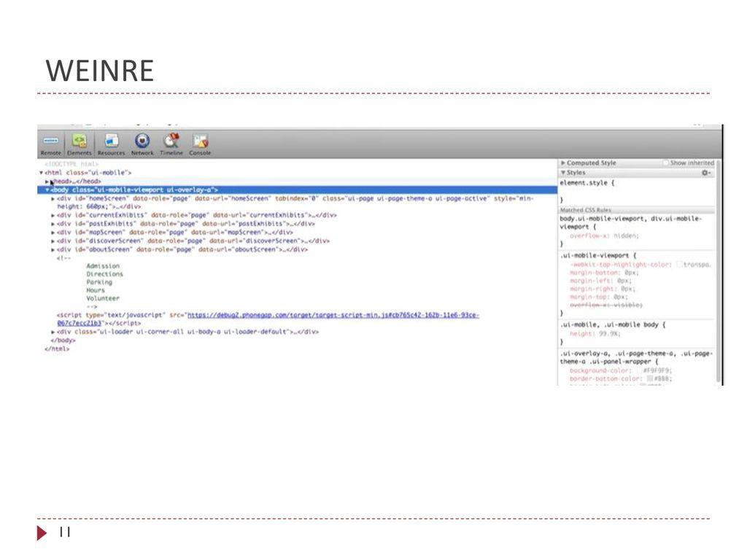Screen dimensions: 747x560
Task: Click the #F9F9F9 background-color swatch
Action: (640, 370)
